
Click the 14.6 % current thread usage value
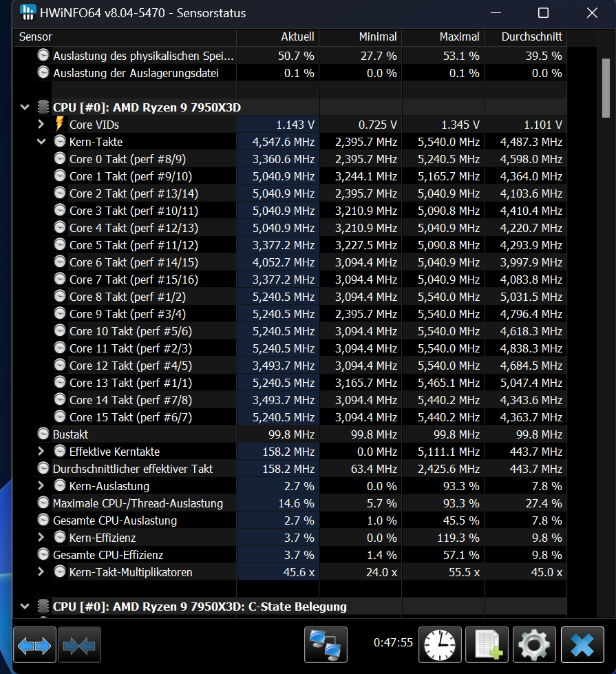[x=296, y=503]
